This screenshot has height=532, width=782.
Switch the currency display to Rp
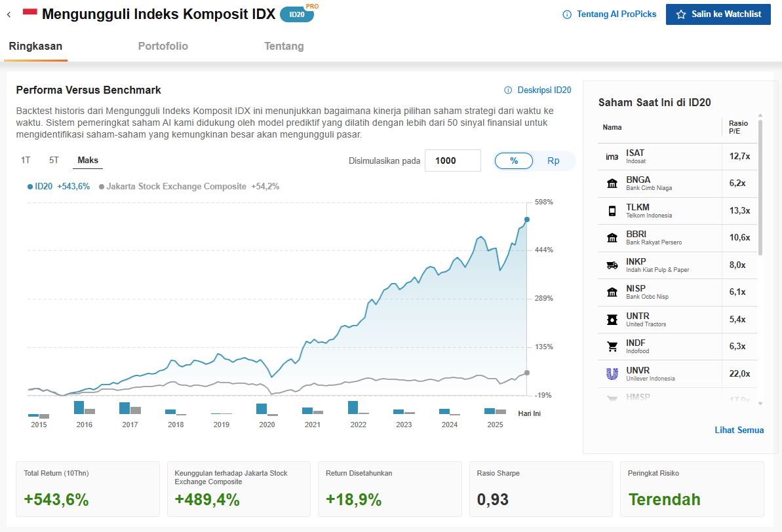pos(552,161)
